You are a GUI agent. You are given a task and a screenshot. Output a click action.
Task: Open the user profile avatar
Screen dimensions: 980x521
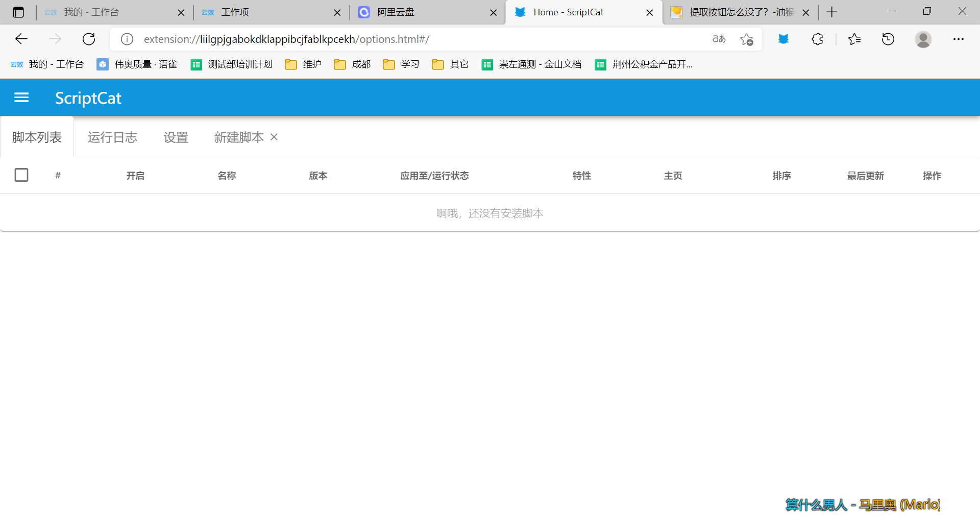pos(923,39)
